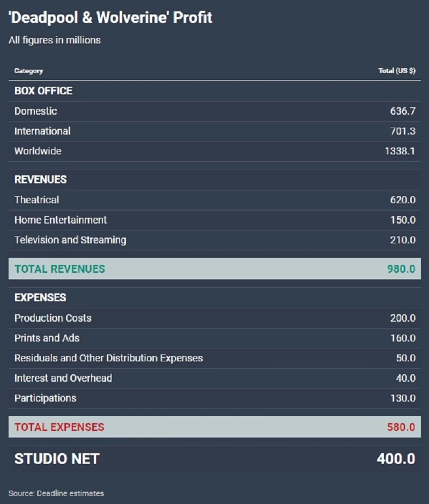Click the REVENUES section heading
429x504 pixels.
(41, 180)
